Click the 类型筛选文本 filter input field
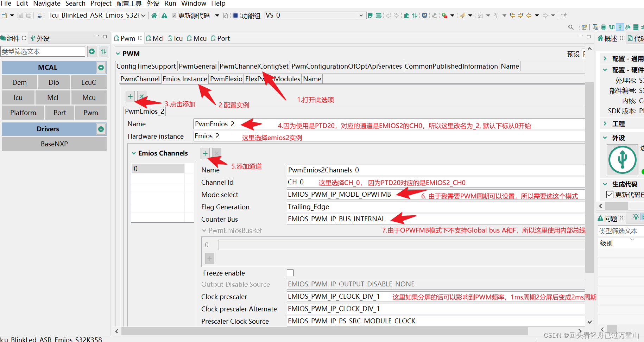Viewport: 644px width, 342px height. 42,51
